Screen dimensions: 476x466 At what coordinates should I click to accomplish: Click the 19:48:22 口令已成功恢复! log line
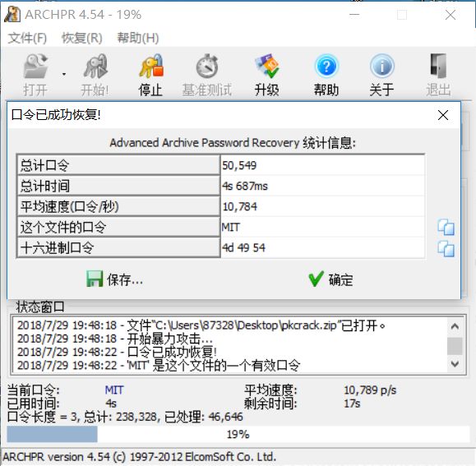[117, 352]
